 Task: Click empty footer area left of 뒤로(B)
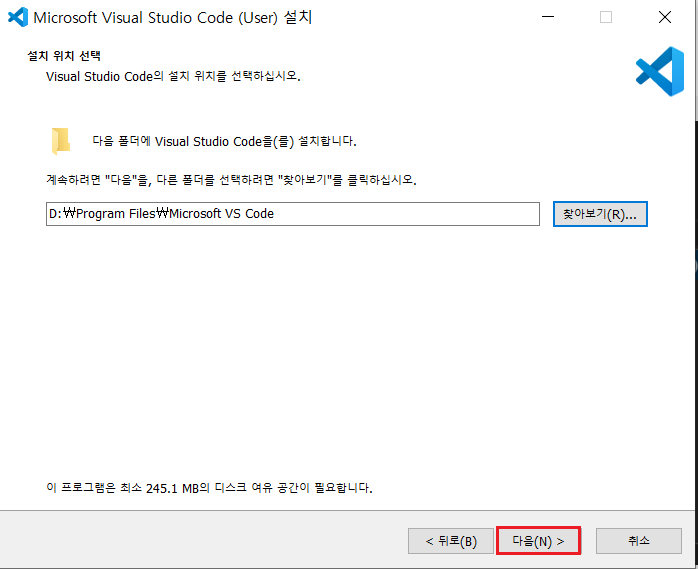(x=200, y=541)
